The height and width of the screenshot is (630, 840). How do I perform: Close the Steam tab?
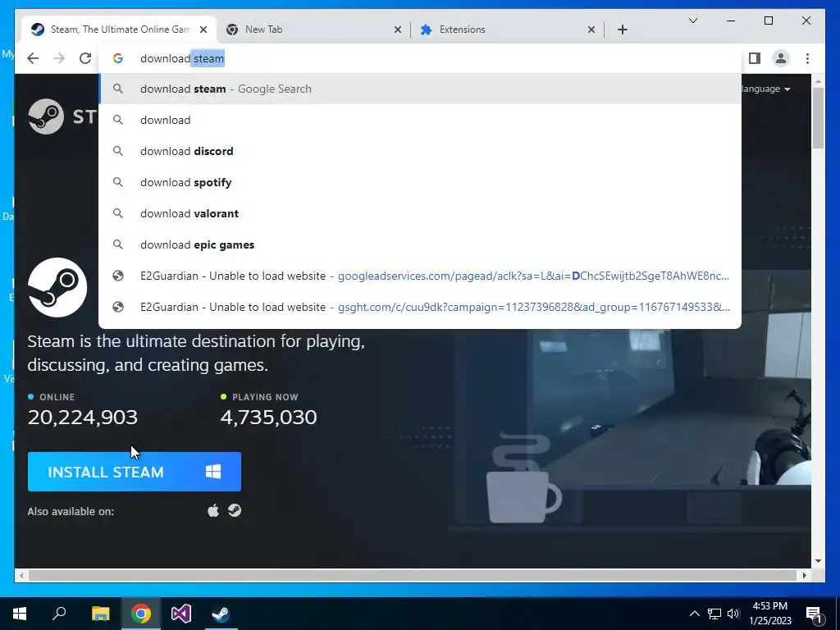[x=203, y=30]
